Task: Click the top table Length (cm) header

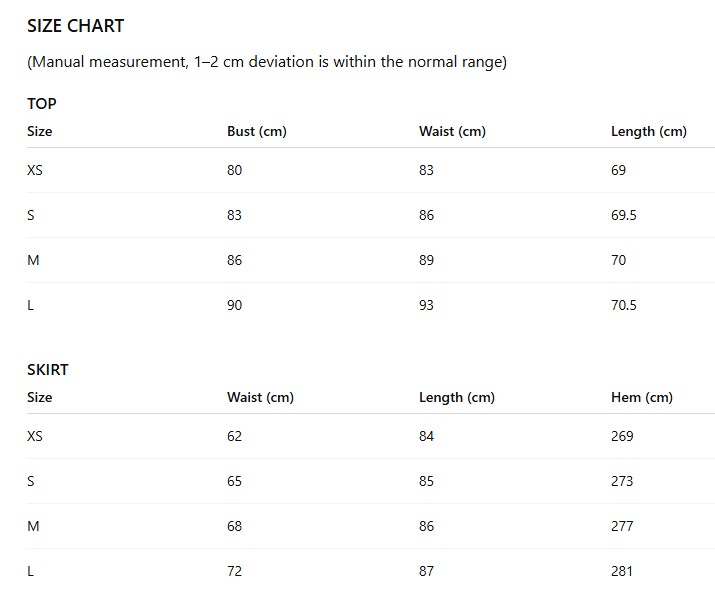Action: [x=648, y=131]
